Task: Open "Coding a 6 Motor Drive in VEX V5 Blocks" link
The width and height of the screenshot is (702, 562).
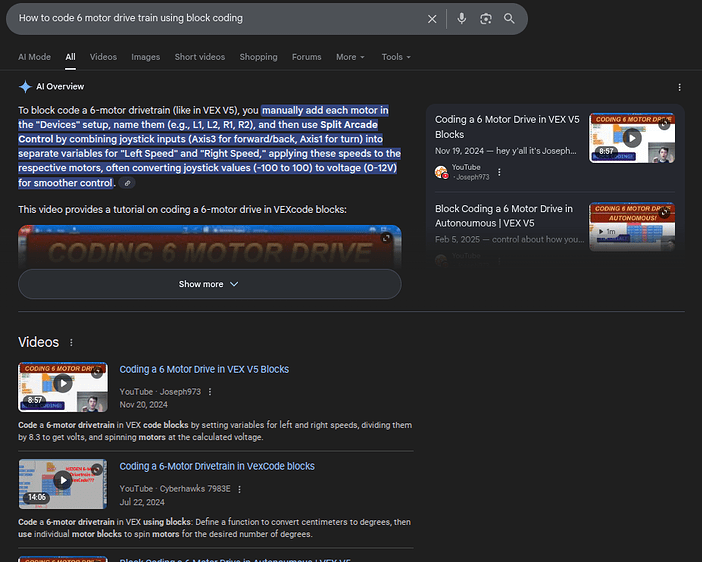Action: [204, 369]
